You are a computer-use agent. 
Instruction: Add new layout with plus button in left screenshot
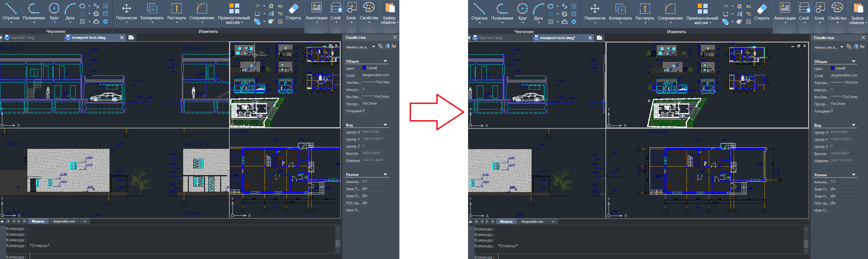85,221
